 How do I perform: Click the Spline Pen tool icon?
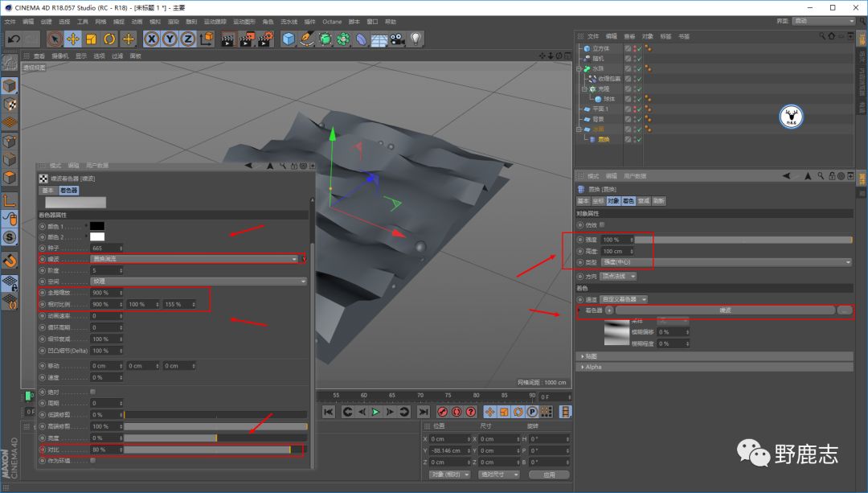click(x=307, y=39)
